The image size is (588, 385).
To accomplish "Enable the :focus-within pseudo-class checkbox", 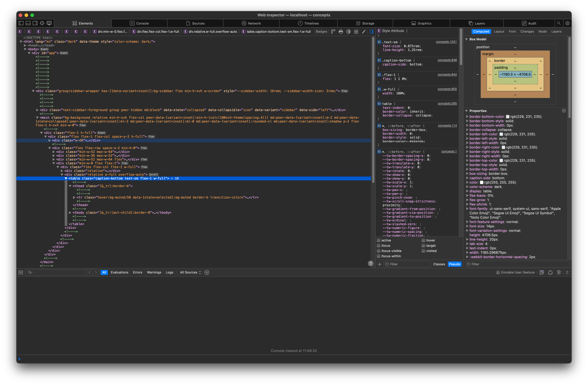I will coord(378,256).
